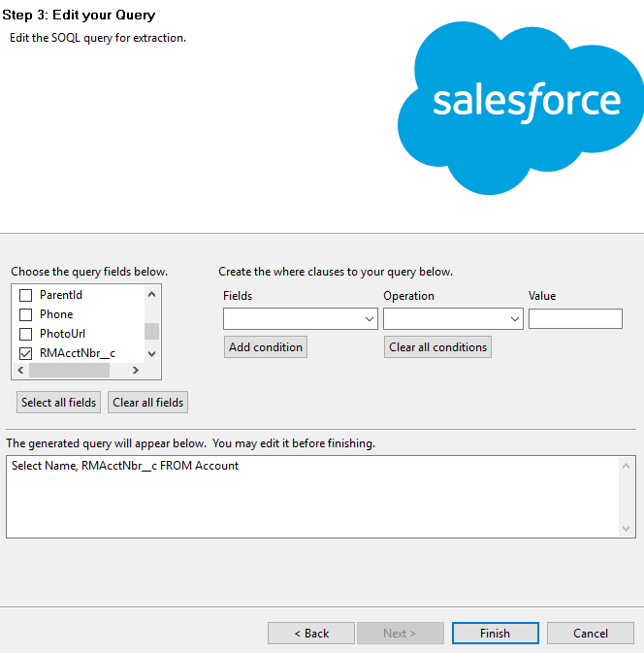The height and width of the screenshot is (653, 644).
Task: Click the down arrow in query text scrollbar
Action: tap(628, 528)
